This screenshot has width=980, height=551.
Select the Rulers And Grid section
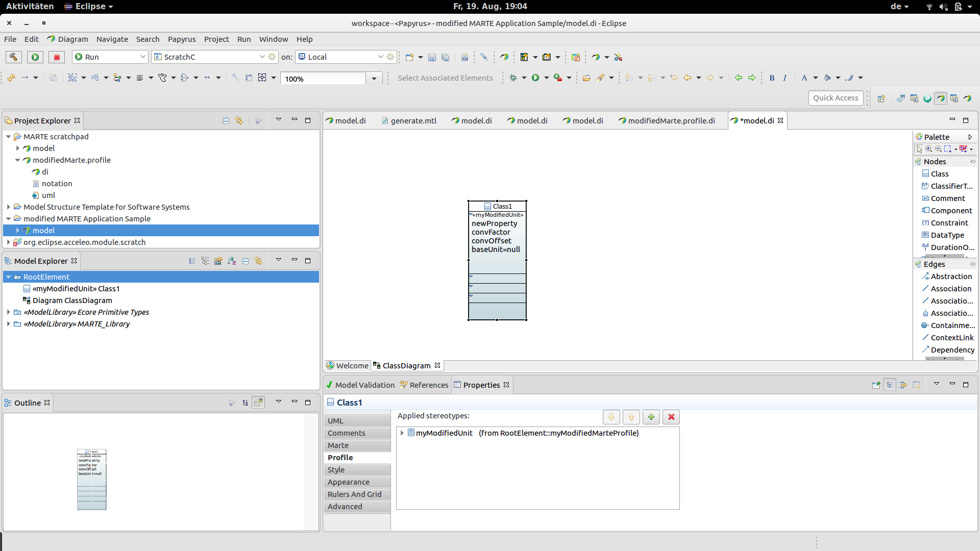(357, 494)
